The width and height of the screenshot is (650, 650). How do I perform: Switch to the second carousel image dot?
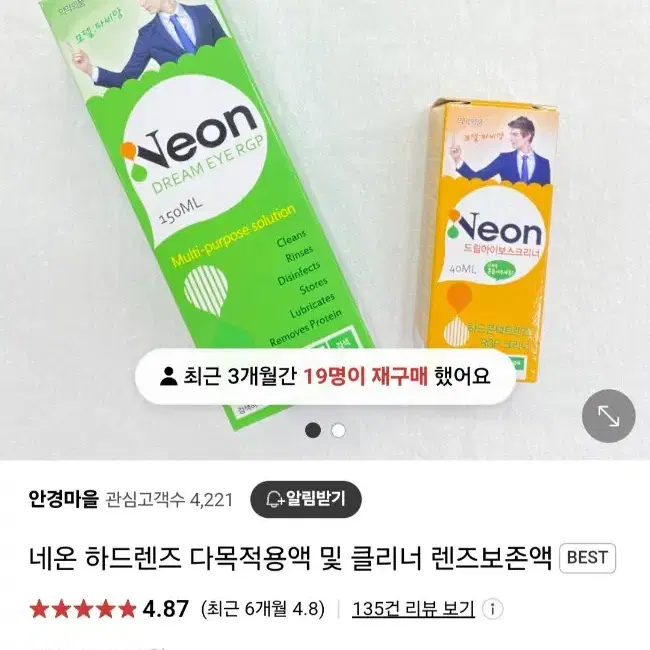point(338,430)
